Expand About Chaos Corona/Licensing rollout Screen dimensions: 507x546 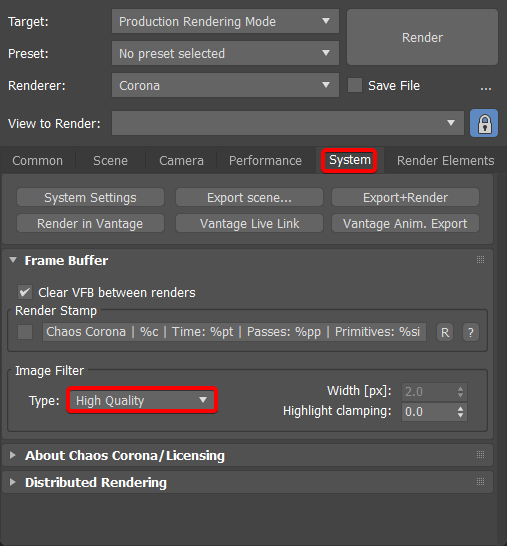[13, 455]
